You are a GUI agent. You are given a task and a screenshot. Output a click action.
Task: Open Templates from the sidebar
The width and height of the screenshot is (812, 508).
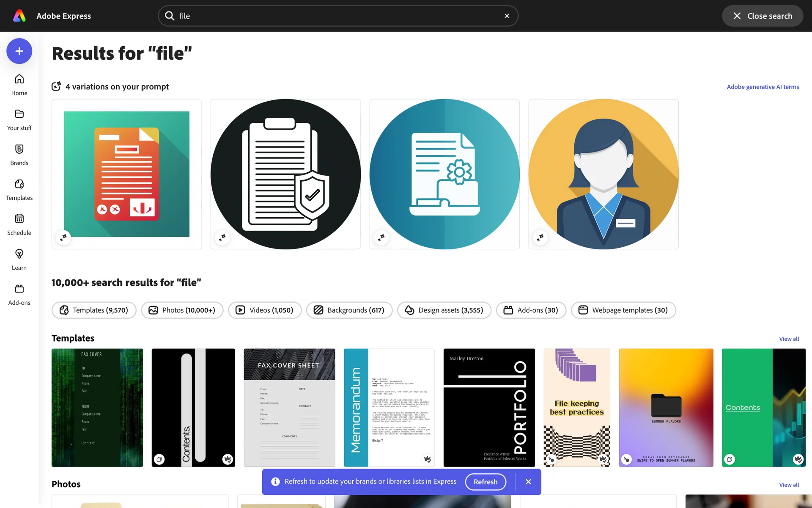[19, 190]
